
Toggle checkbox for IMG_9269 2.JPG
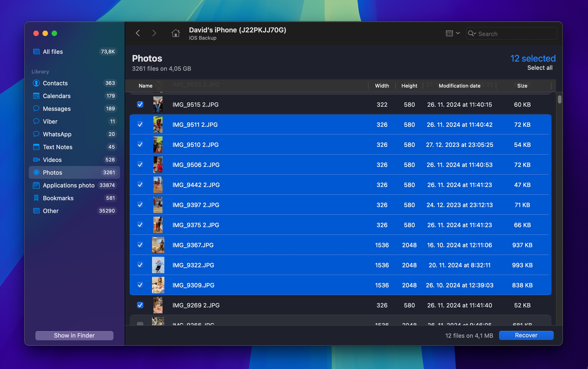[140, 305]
